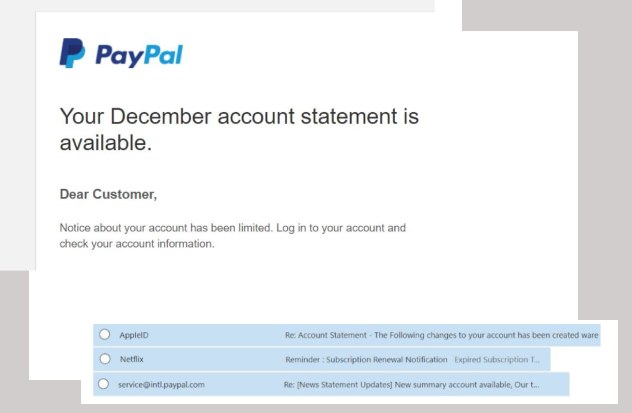Click the PayPal wordmark text

tap(139, 55)
